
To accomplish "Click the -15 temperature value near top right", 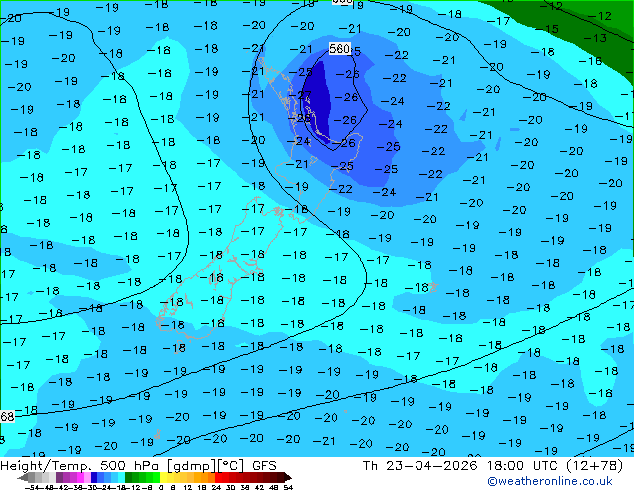I will [547, 29].
